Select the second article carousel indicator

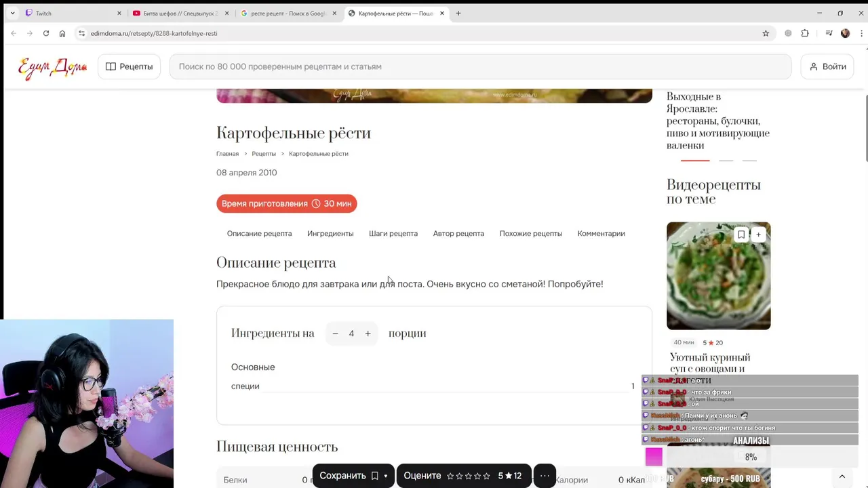[726, 161]
